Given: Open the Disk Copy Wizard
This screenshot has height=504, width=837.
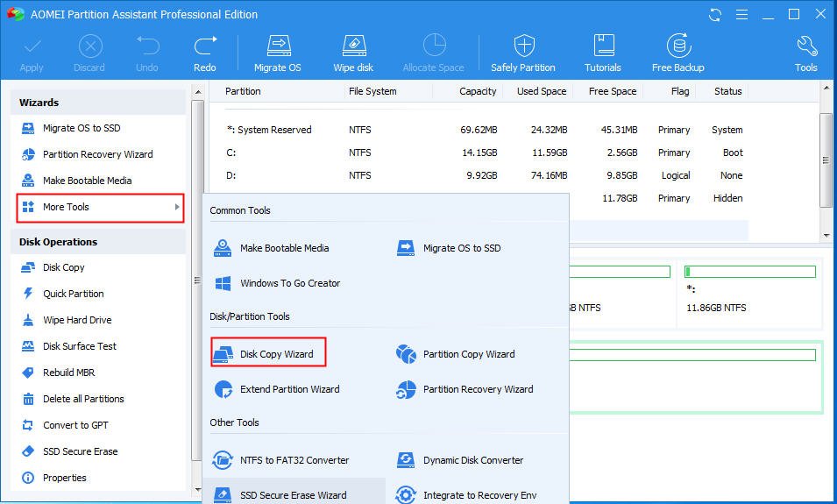Looking at the screenshot, I should pos(268,351).
